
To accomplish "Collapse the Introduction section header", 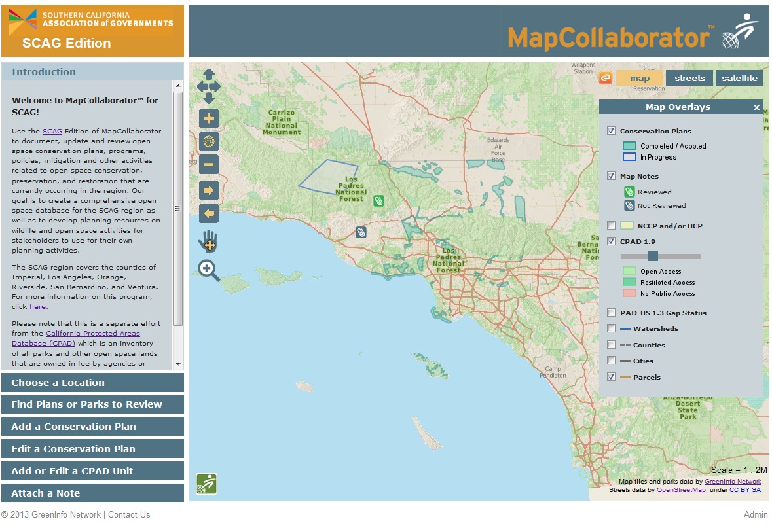I will coord(92,71).
